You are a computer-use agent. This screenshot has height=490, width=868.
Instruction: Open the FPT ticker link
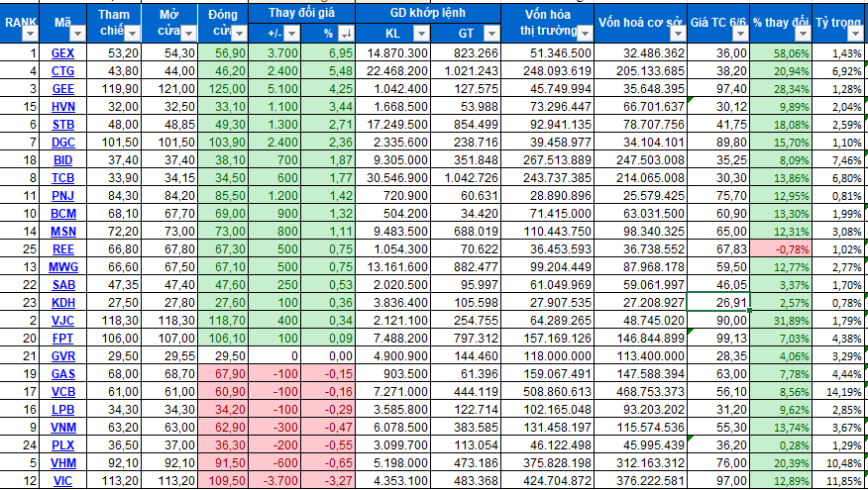[62, 339]
